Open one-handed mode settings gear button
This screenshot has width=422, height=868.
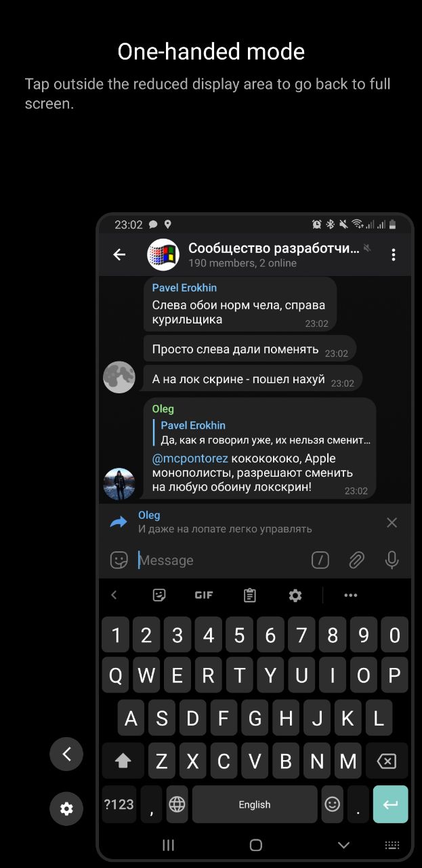point(66,808)
